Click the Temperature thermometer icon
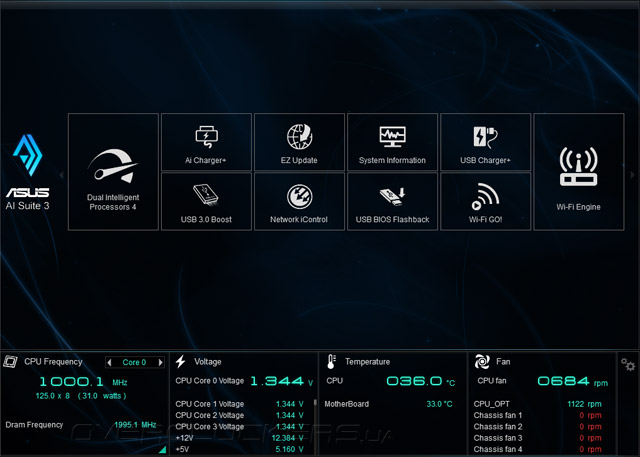Image resolution: width=640 pixels, height=457 pixels. (x=331, y=362)
